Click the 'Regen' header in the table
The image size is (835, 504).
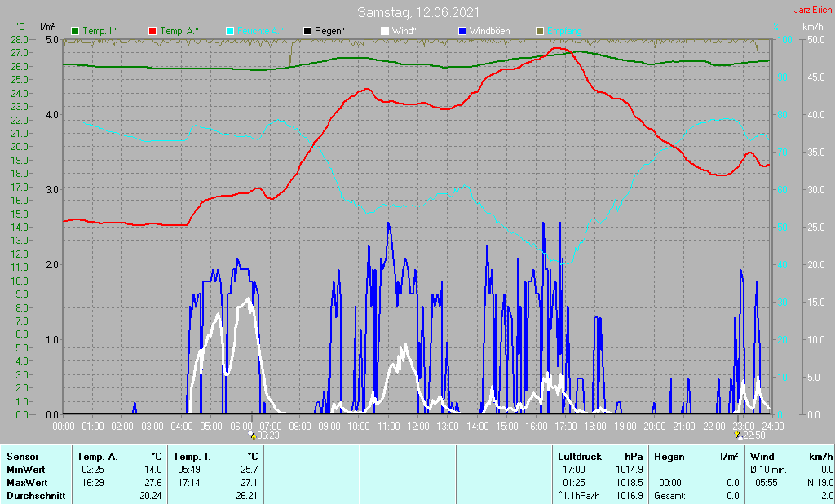[669, 457]
